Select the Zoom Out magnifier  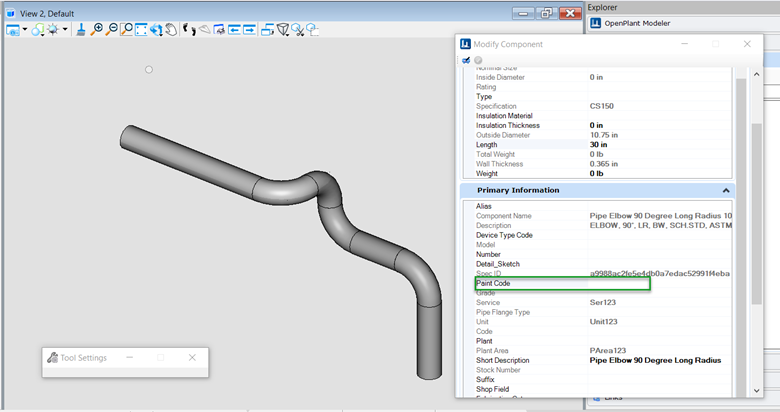click(111, 30)
